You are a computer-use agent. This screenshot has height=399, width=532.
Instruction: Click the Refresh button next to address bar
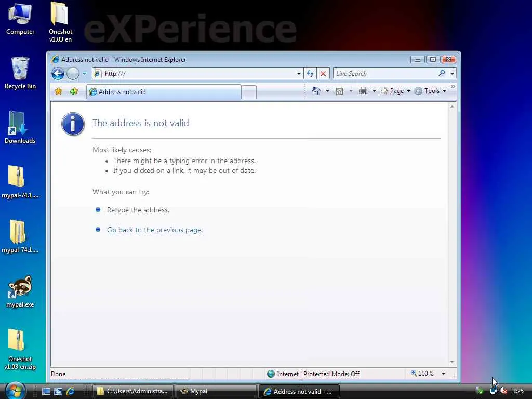[x=310, y=74]
